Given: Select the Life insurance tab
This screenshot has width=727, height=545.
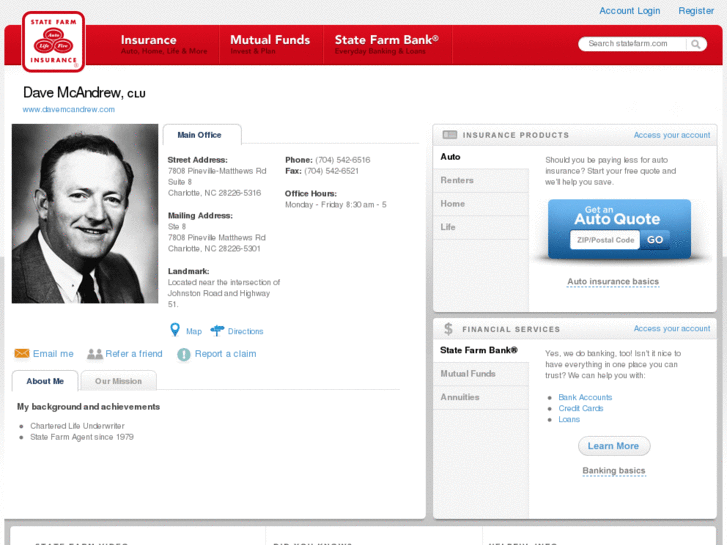Looking at the screenshot, I should click(x=481, y=227).
